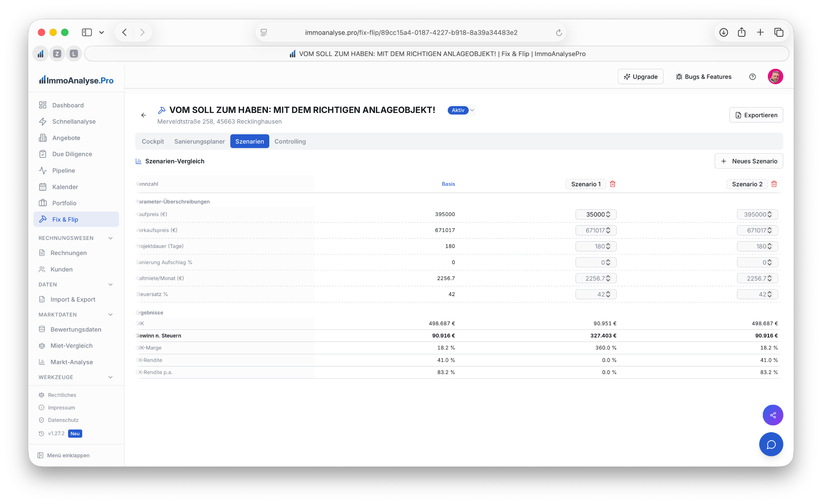
Task: Reload the page in address bar
Action: (x=559, y=33)
